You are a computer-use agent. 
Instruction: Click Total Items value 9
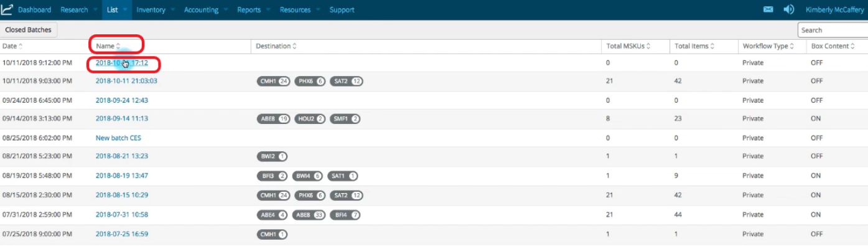(677, 176)
